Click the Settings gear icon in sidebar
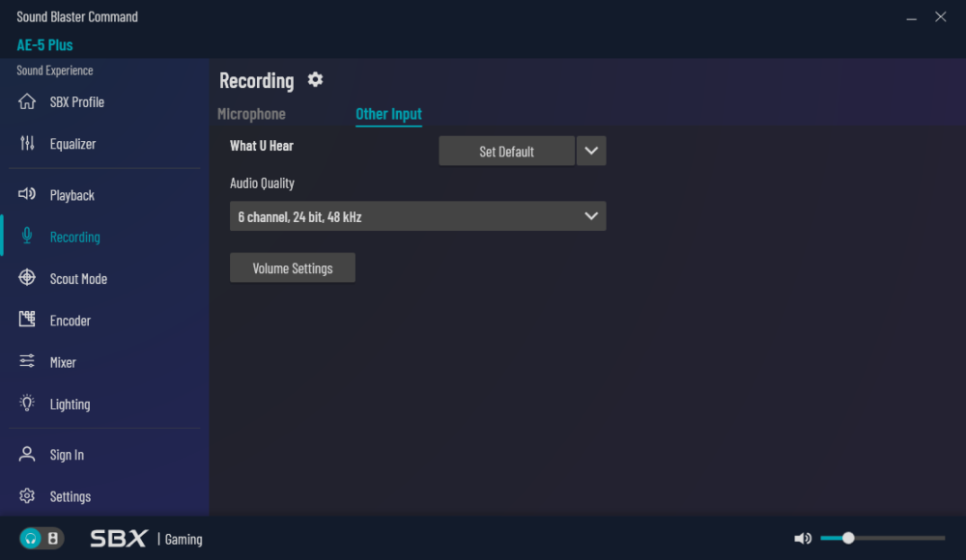This screenshot has width=966, height=560. [x=26, y=496]
